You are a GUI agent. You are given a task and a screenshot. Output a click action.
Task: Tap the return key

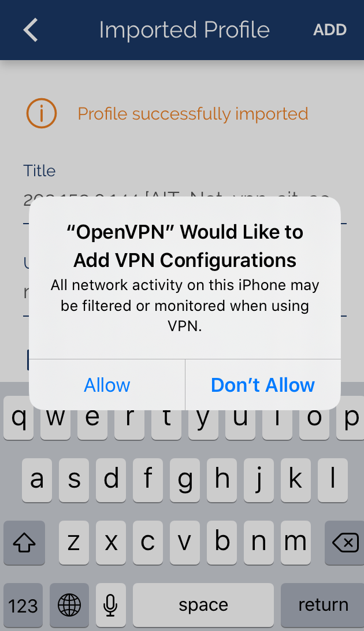click(x=323, y=605)
